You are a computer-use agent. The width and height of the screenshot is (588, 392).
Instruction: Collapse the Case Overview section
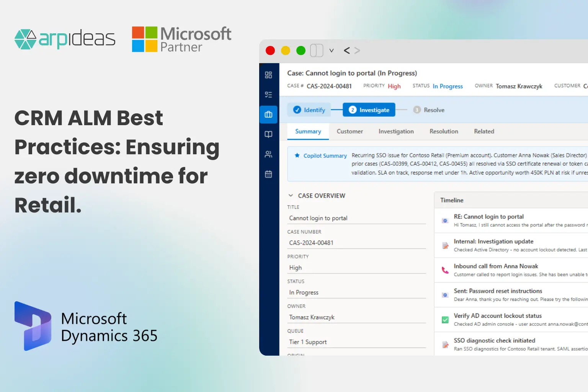291,195
